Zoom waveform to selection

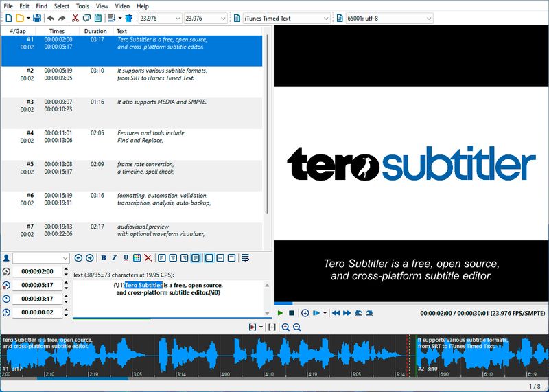[x=272, y=327]
